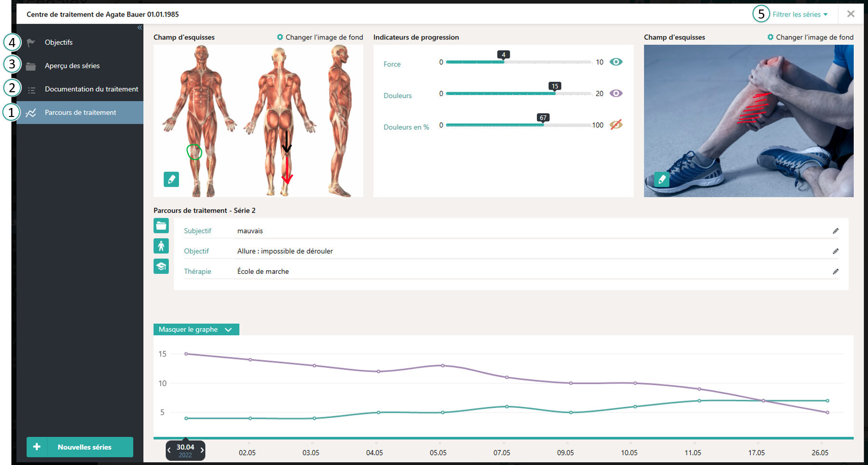Switch to the Parcours de traitement section

tap(79, 112)
